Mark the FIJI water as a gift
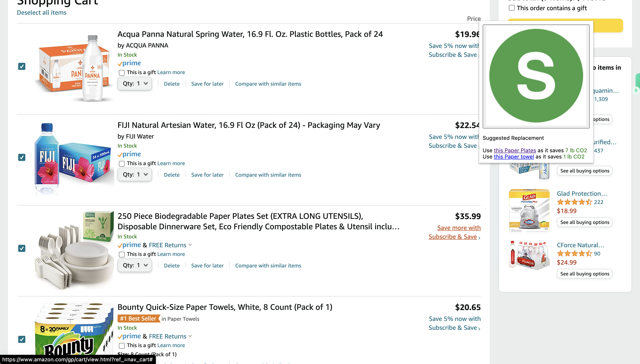The height and width of the screenshot is (364, 640). click(x=122, y=164)
